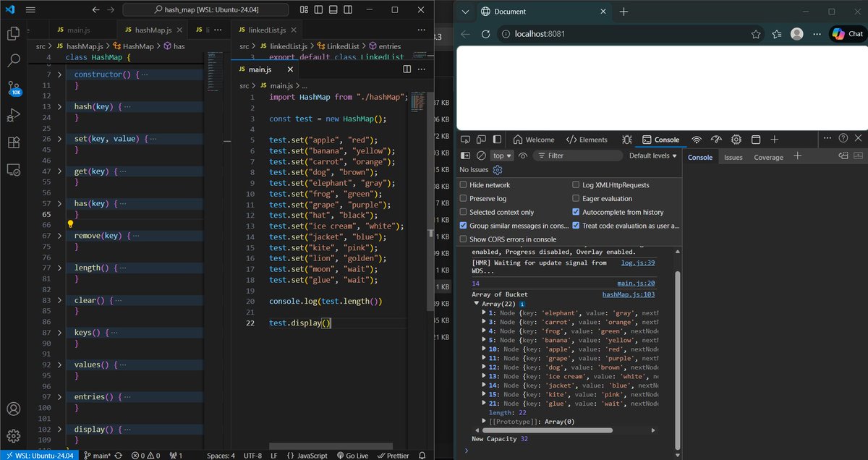Image resolution: width=868 pixels, height=460 pixels.
Task: Open the browser tab actions chevron menu
Action: 465,12
